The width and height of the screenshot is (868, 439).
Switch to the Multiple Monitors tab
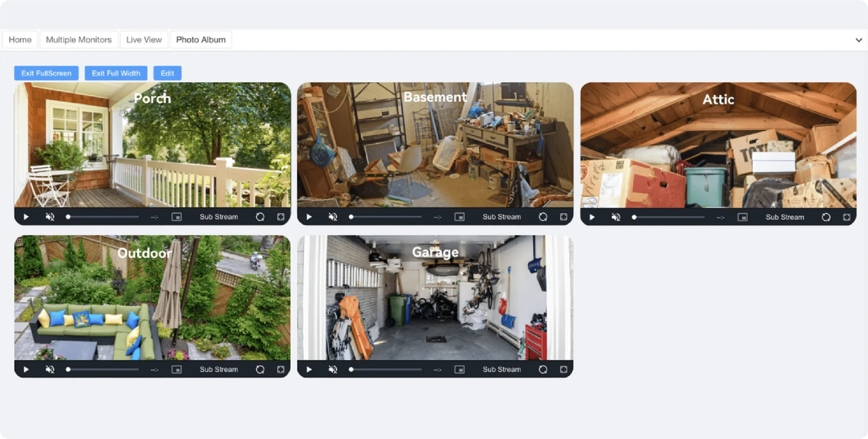click(79, 40)
